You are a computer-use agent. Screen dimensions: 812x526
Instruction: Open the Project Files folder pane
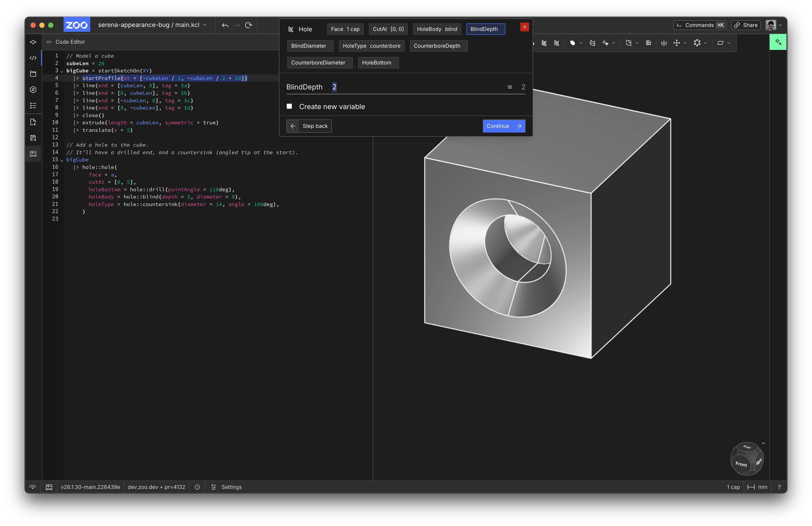33,74
